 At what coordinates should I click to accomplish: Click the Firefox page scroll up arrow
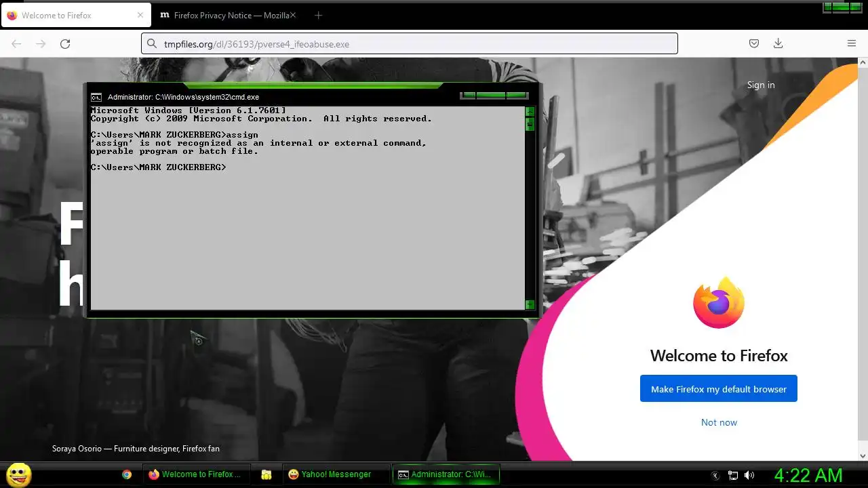click(863, 62)
